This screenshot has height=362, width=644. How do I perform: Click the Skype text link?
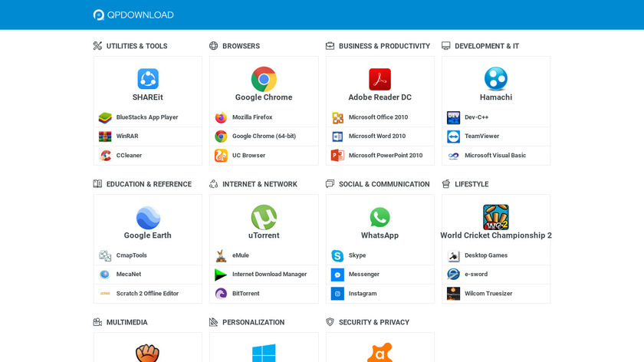tap(357, 255)
